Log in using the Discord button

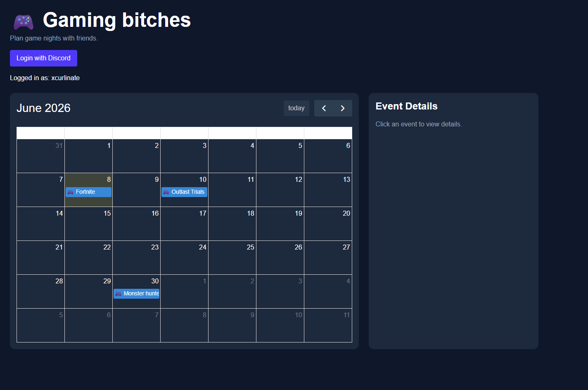(x=43, y=58)
